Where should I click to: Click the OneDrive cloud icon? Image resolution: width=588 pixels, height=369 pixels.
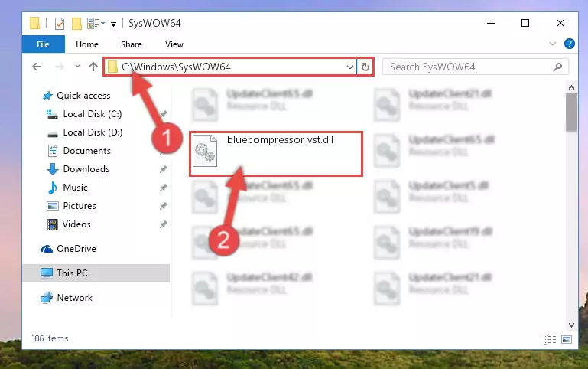[47, 249]
